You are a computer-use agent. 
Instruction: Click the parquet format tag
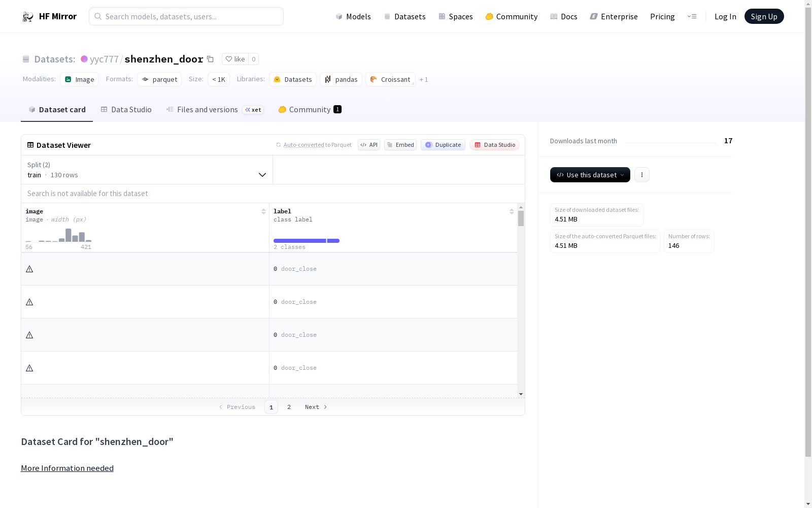[159, 79]
